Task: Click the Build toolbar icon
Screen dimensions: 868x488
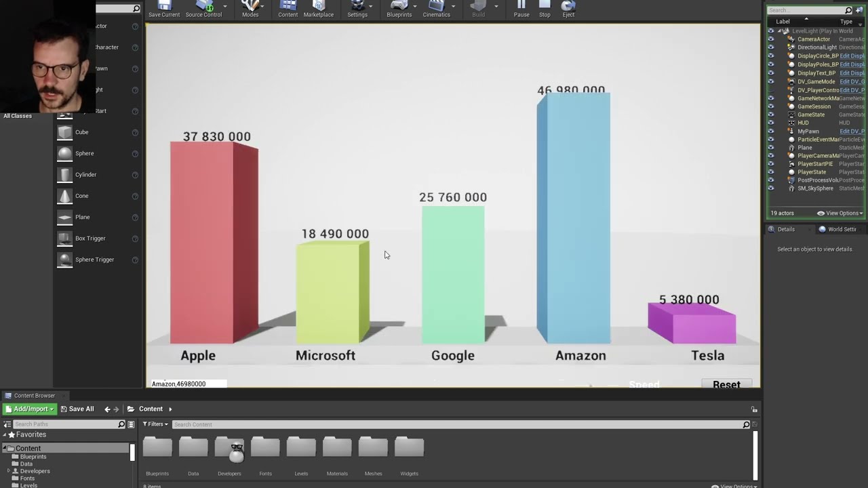Action: (478, 9)
